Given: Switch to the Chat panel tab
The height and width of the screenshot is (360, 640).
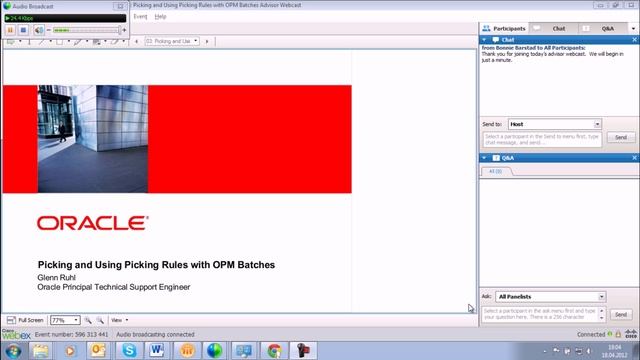Looking at the screenshot, I should (x=553, y=29).
